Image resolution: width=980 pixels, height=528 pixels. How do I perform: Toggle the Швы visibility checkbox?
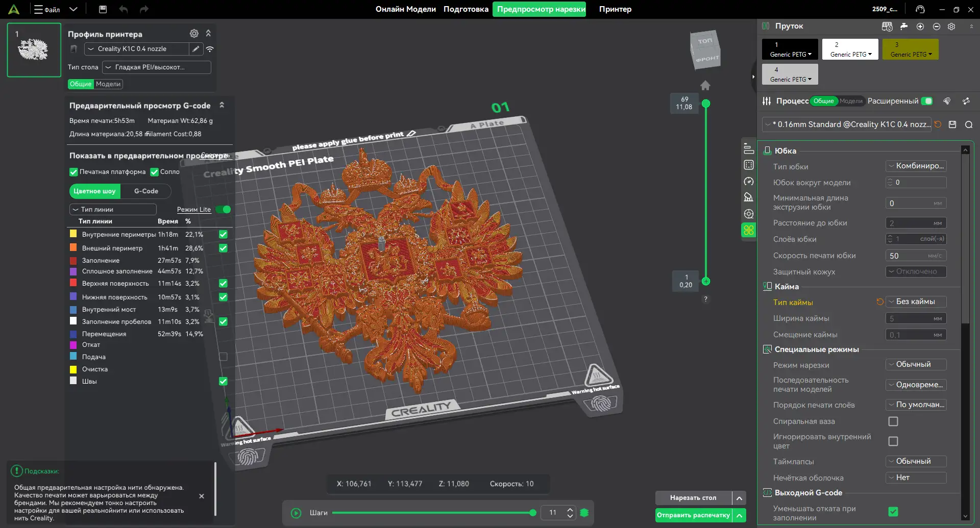pos(223,381)
